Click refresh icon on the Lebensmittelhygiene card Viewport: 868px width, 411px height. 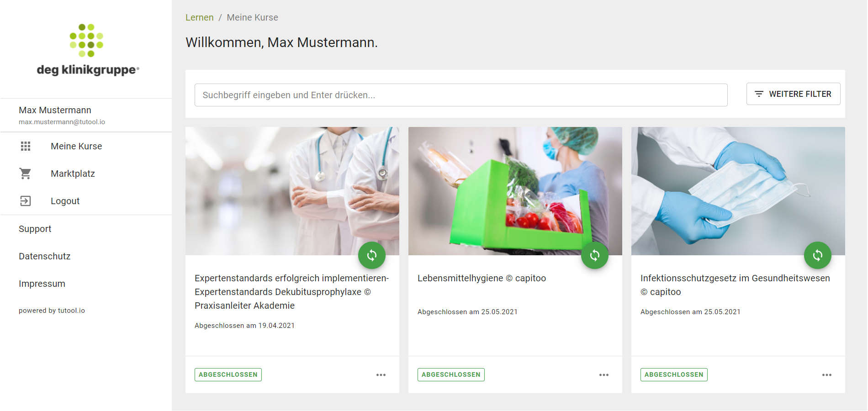[x=595, y=255]
